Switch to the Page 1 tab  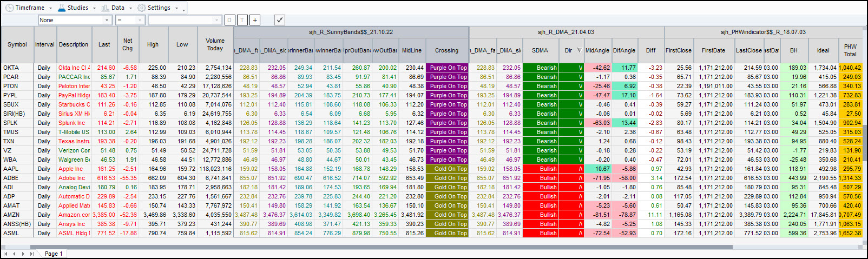click(53, 254)
